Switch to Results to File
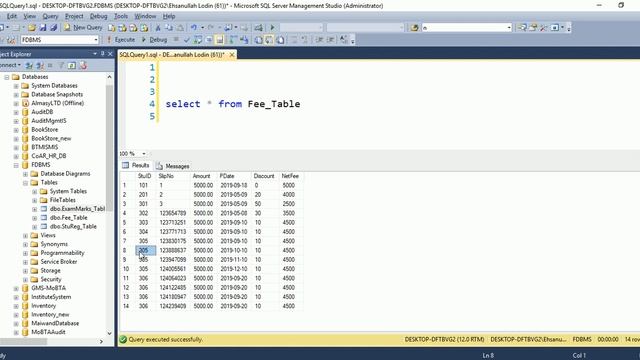This screenshot has width=640, height=360. (280, 40)
